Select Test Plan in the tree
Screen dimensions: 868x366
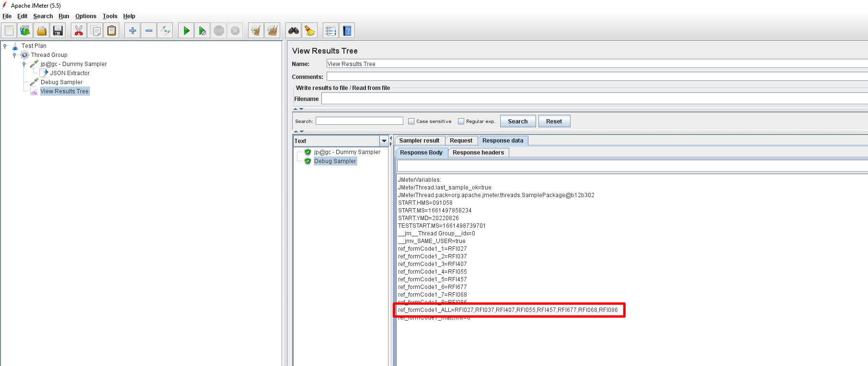point(34,46)
